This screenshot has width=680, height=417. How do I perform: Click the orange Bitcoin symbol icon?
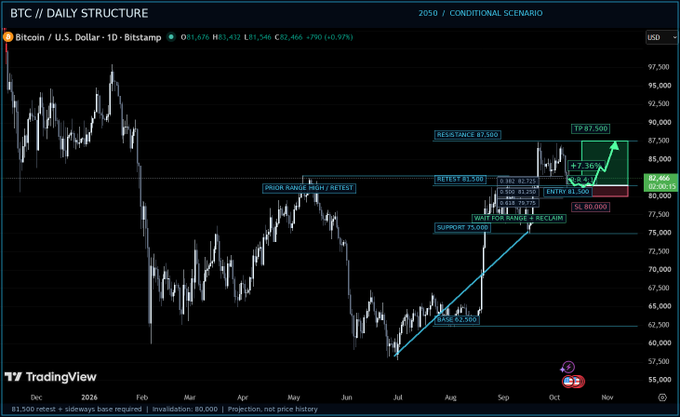(8, 37)
